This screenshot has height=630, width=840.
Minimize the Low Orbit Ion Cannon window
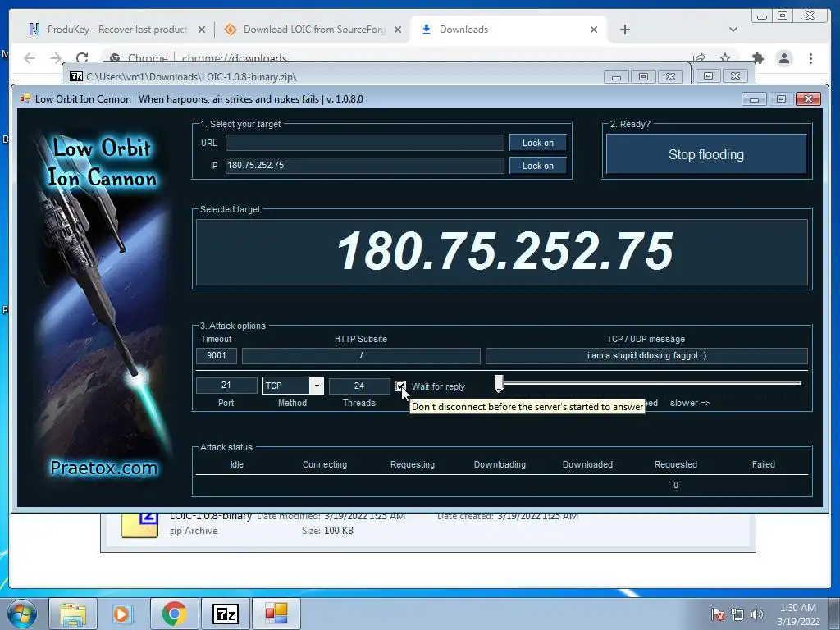tap(755, 99)
